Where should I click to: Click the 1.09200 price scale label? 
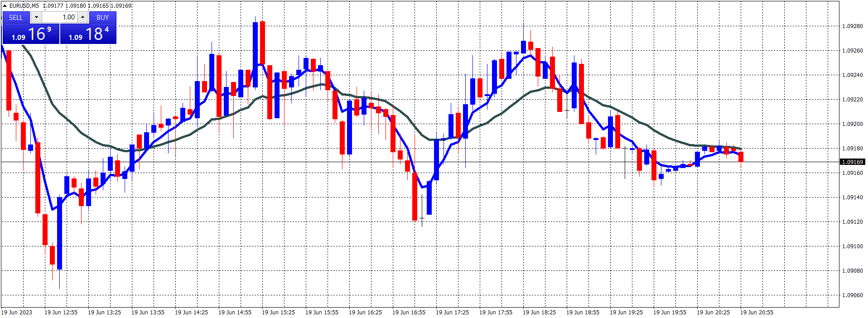tap(852, 124)
